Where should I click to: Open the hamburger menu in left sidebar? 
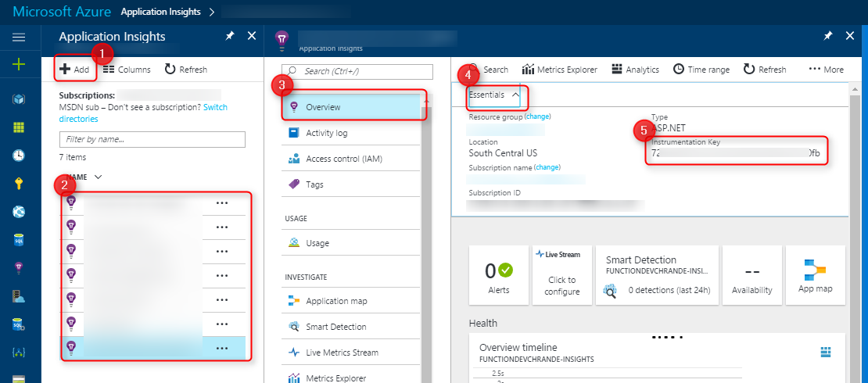point(19,37)
